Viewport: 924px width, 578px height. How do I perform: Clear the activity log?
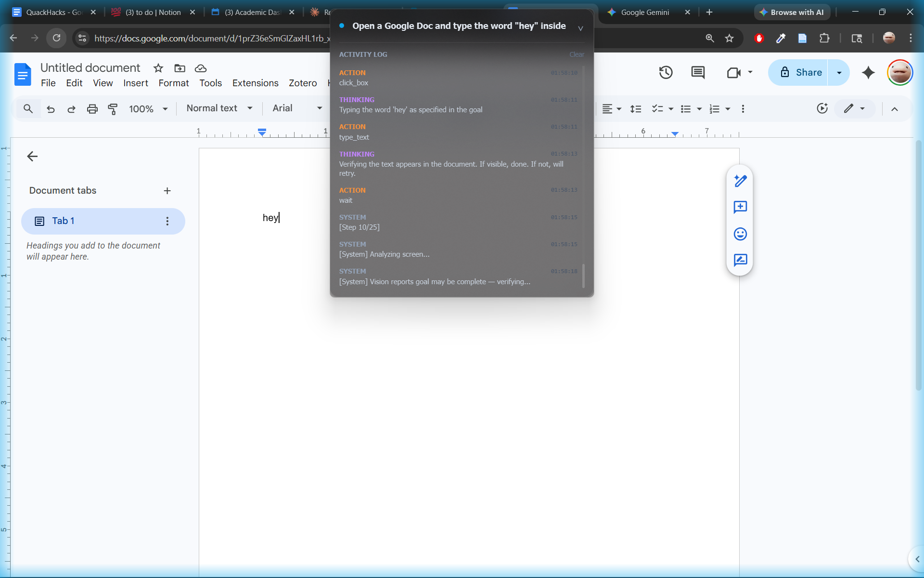(x=577, y=54)
